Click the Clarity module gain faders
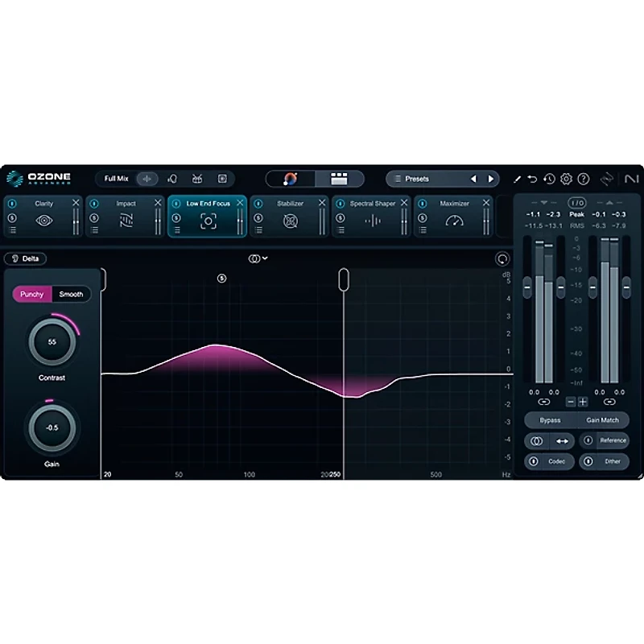The image size is (644, 644). click(x=76, y=222)
